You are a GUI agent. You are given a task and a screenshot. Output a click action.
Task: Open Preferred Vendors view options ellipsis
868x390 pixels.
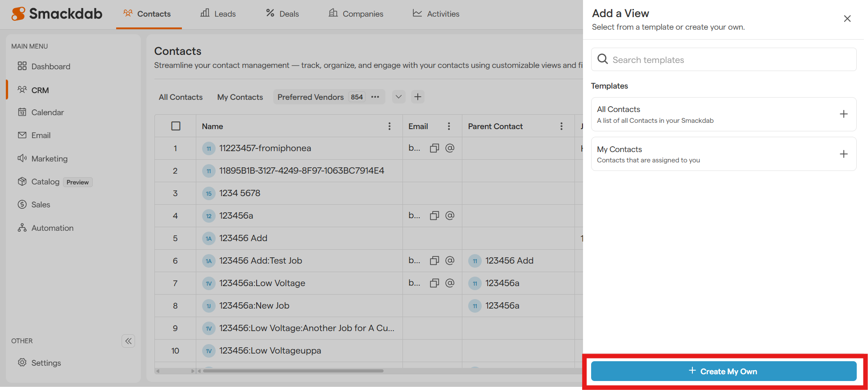pyautogui.click(x=375, y=97)
